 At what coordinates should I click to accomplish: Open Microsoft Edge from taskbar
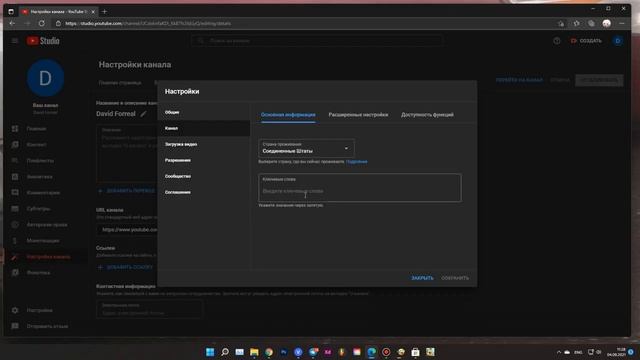tap(371, 352)
